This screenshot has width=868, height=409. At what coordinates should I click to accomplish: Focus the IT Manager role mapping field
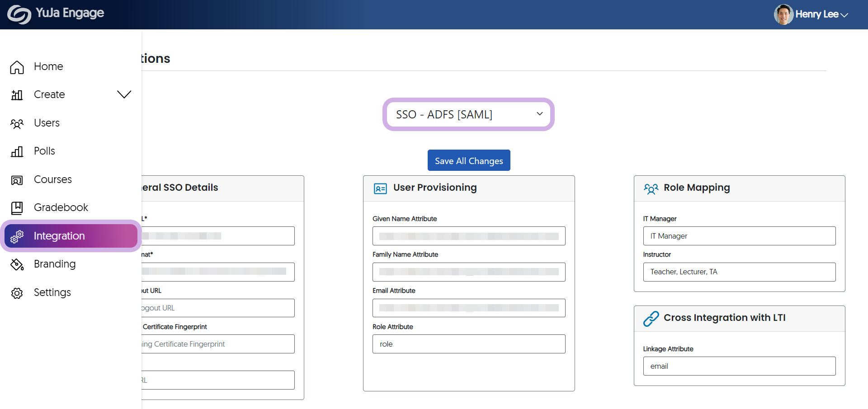pos(739,236)
